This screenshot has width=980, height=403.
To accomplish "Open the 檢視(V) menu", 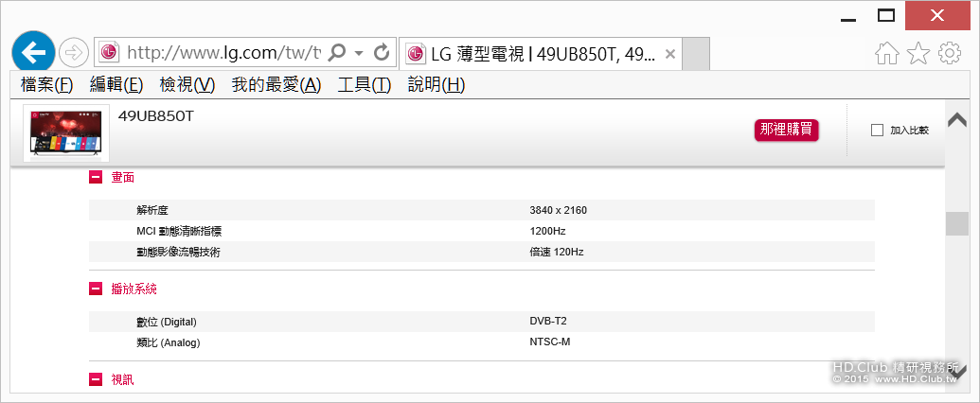I will coord(187,85).
